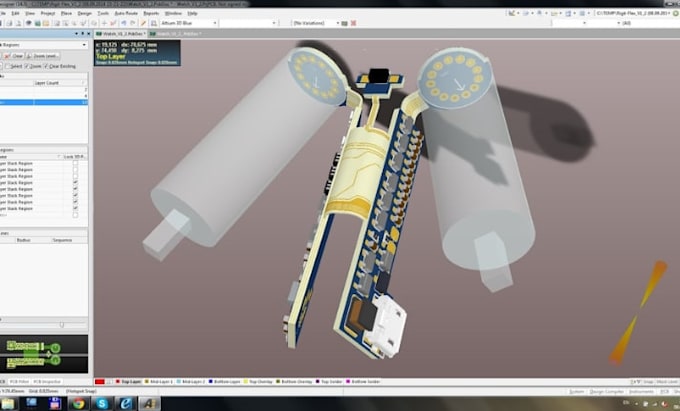
Task: Open the Auto Route menu
Action: coord(126,13)
